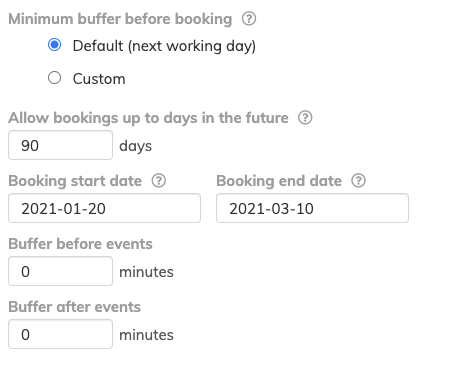This screenshot has height=367, width=474.
Task: Open the Booking start date field 2021-01-20
Action: point(104,208)
